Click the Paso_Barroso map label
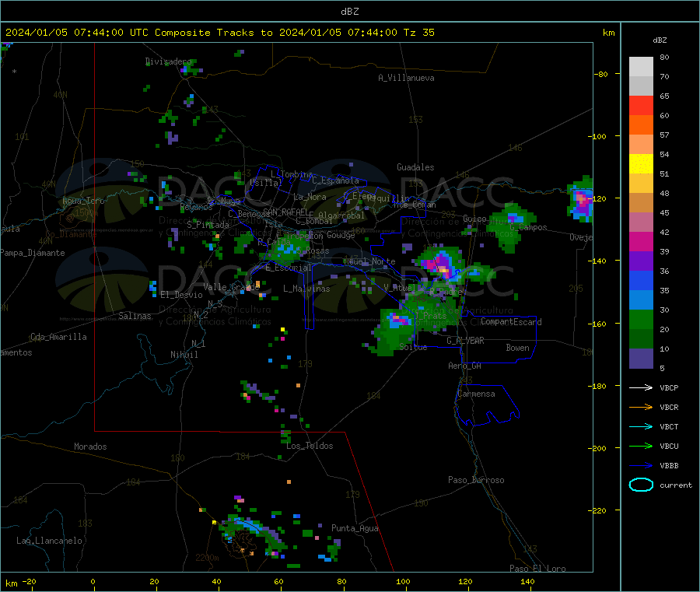Screen dimensions: 700x592 click(x=476, y=480)
